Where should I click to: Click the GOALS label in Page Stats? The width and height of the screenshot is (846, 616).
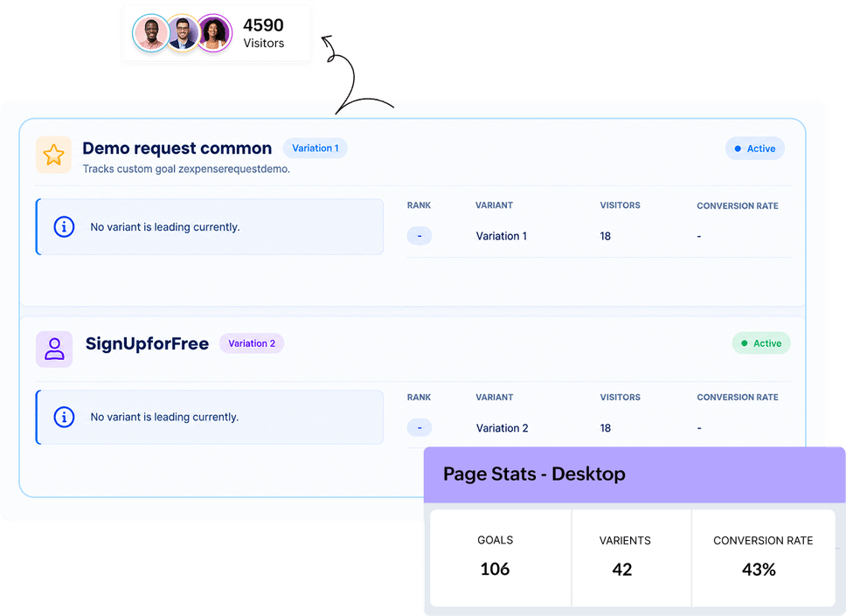(496, 541)
